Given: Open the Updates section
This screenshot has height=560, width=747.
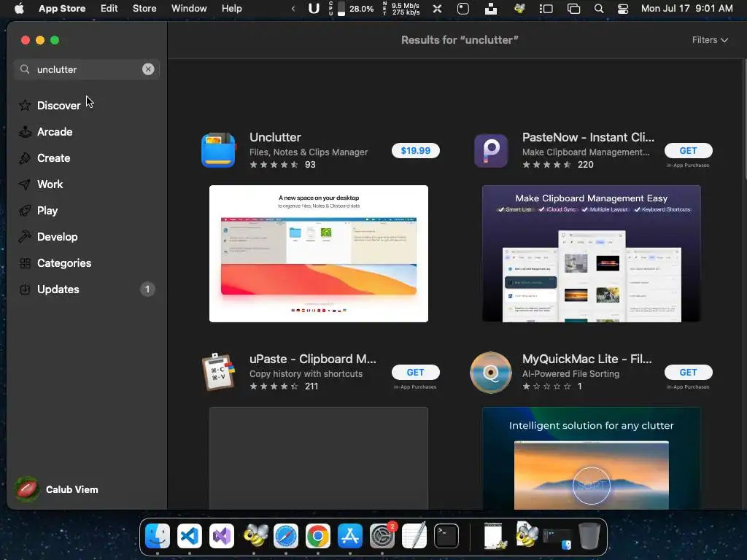Looking at the screenshot, I should click(x=58, y=289).
